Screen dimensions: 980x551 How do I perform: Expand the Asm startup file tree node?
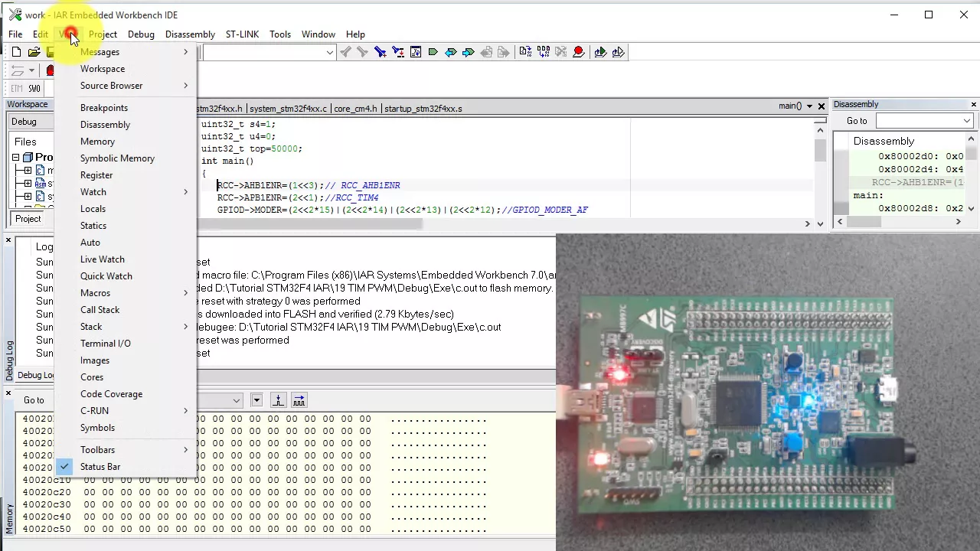click(x=28, y=184)
